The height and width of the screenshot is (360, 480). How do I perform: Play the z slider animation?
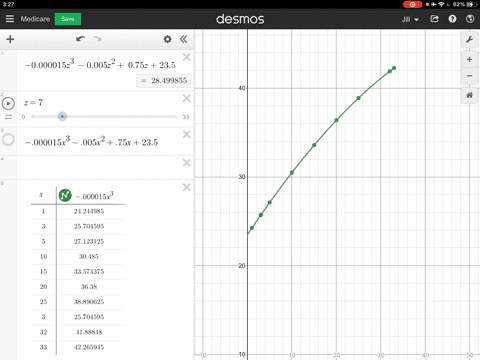coord(8,103)
